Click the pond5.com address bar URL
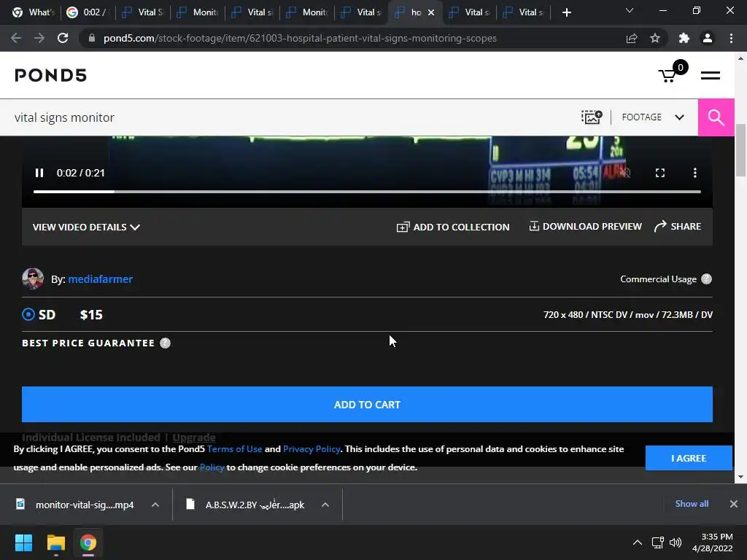Image resolution: width=747 pixels, height=560 pixels. 300,38
